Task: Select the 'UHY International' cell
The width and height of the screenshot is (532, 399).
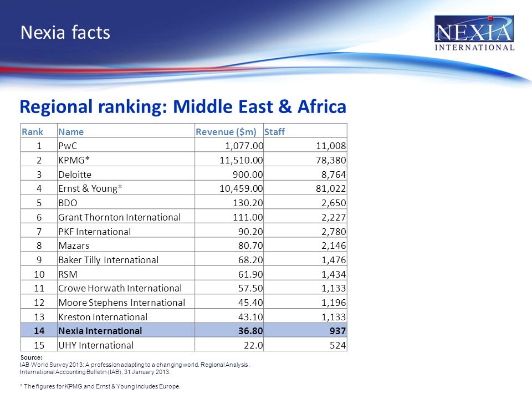Action: click(126, 344)
